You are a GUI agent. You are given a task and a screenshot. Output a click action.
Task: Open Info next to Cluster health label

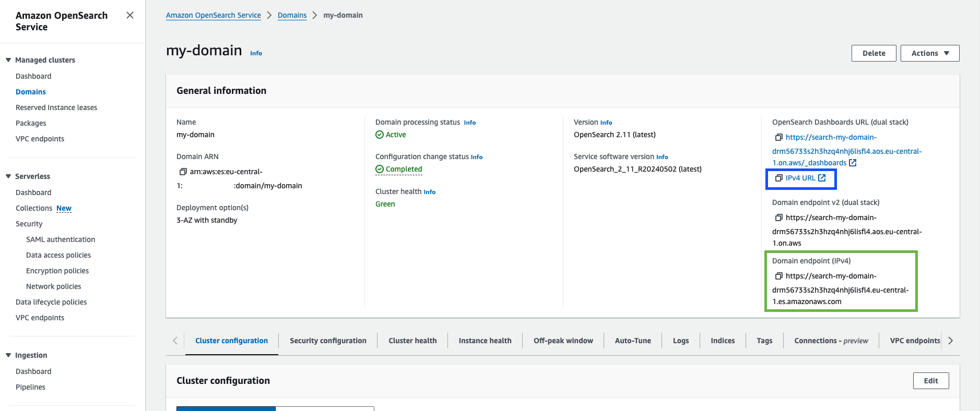[x=430, y=192]
